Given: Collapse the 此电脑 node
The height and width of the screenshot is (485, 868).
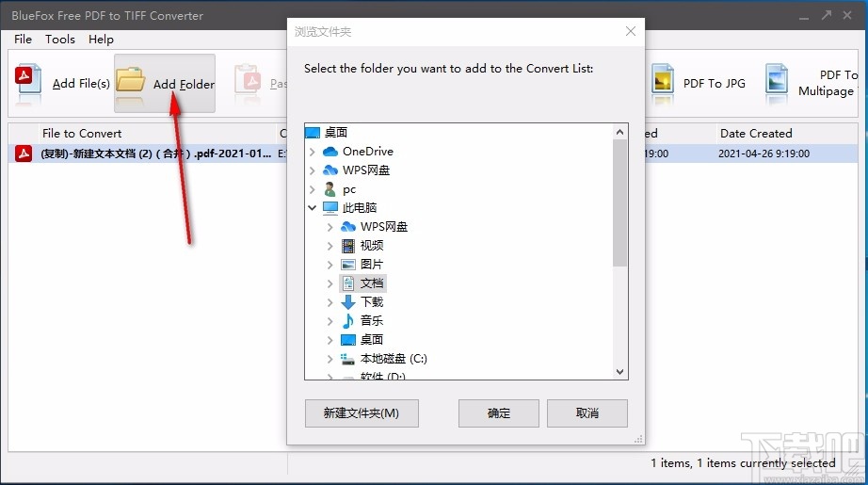Looking at the screenshot, I should (313, 208).
